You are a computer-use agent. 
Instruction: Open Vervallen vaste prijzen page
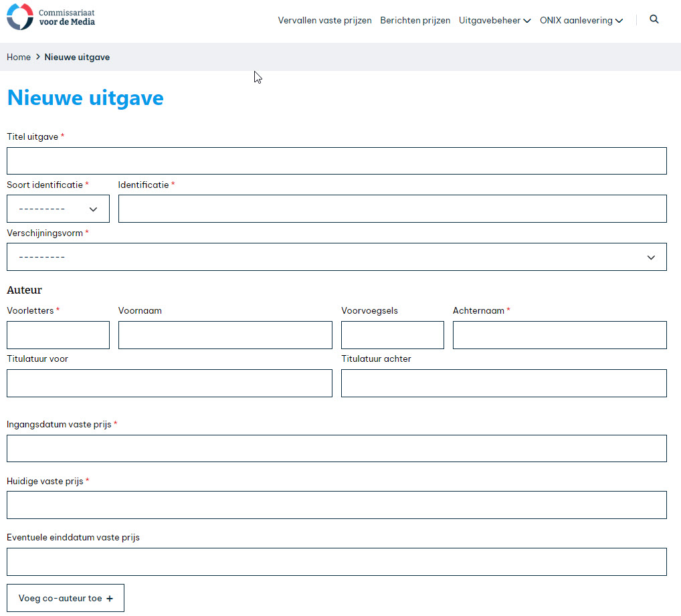click(324, 21)
